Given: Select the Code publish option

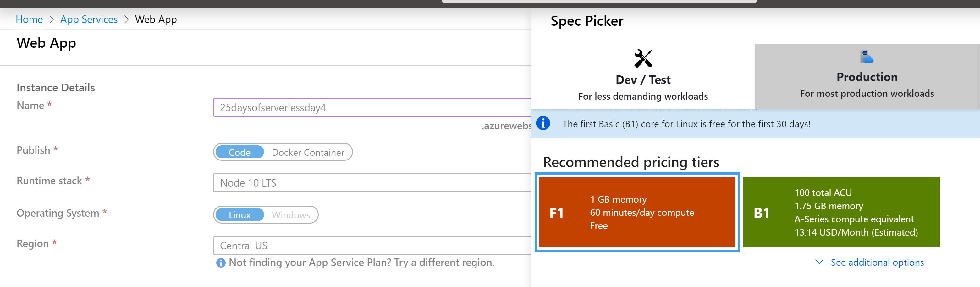Looking at the screenshot, I should tap(239, 152).
